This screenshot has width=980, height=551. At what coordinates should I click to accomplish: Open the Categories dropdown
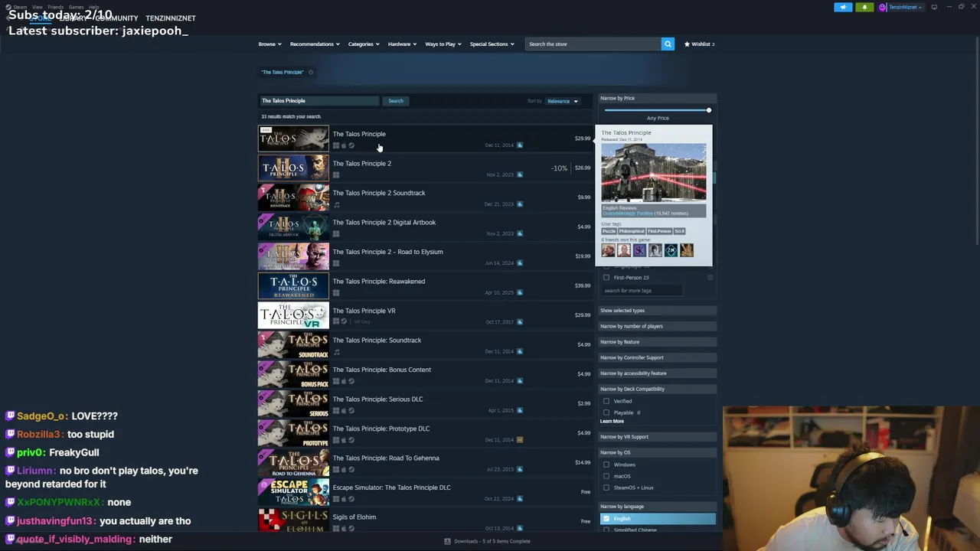364,44
